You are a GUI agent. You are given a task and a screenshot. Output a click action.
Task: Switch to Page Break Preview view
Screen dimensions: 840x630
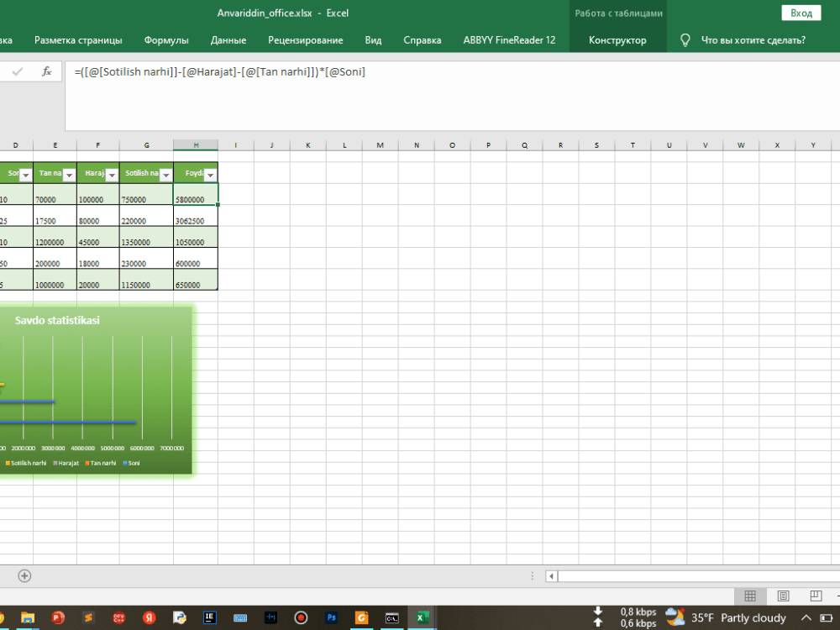pyautogui.click(x=816, y=596)
